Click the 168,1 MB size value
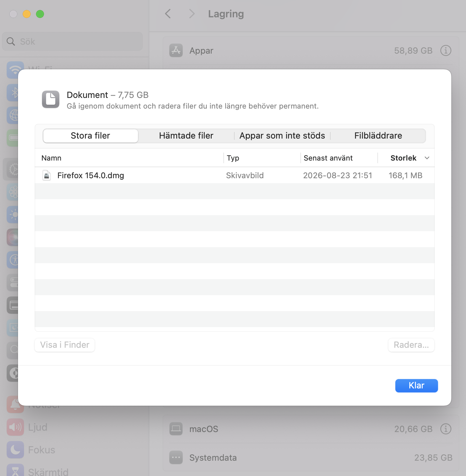The width and height of the screenshot is (466, 476). [405, 175]
